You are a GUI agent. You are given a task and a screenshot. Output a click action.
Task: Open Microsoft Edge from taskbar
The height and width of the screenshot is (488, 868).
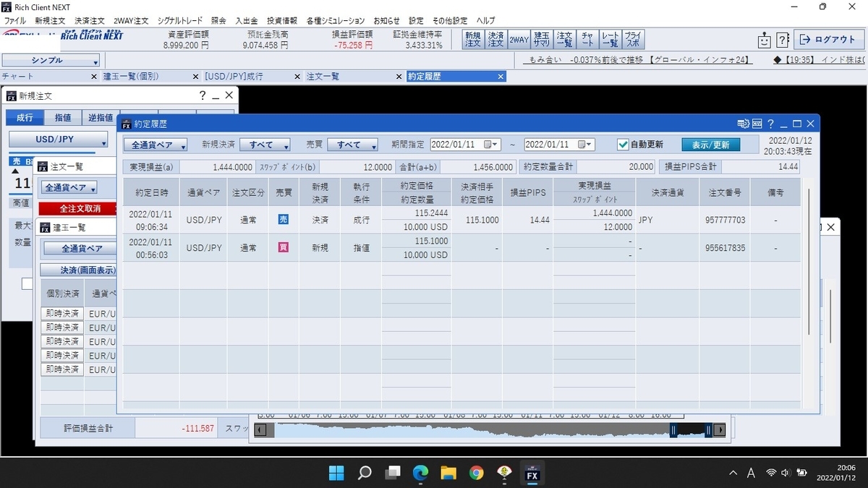pyautogui.click(x=420, y=474)
